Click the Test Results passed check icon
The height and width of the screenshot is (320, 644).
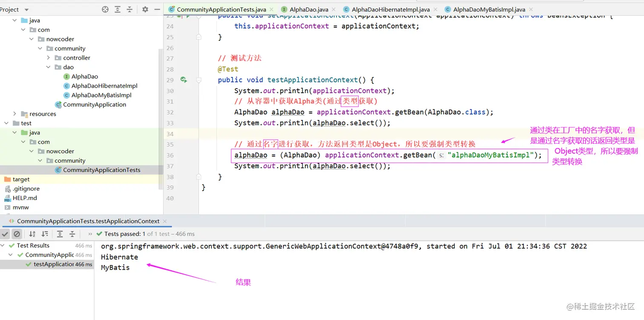(11, 246)
